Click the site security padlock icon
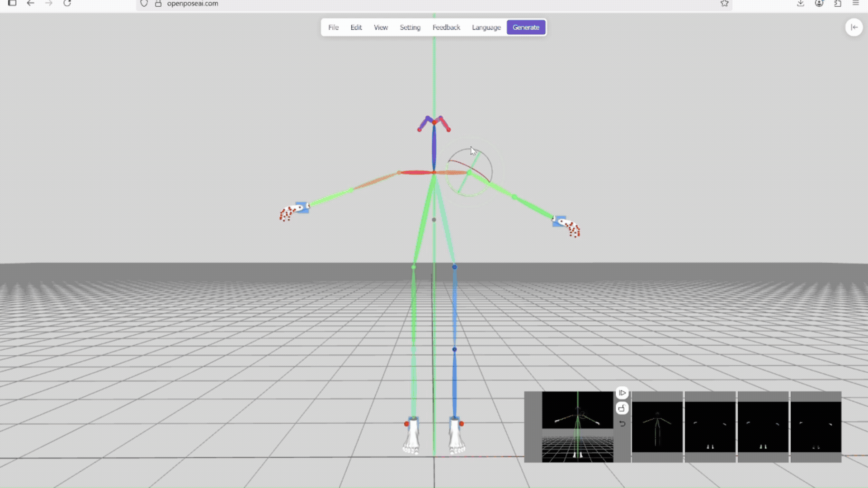 [158, 4]
